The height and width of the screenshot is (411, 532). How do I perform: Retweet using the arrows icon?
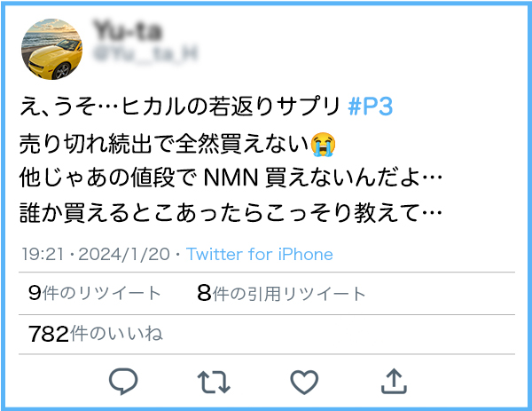click(x=214, y=382)
